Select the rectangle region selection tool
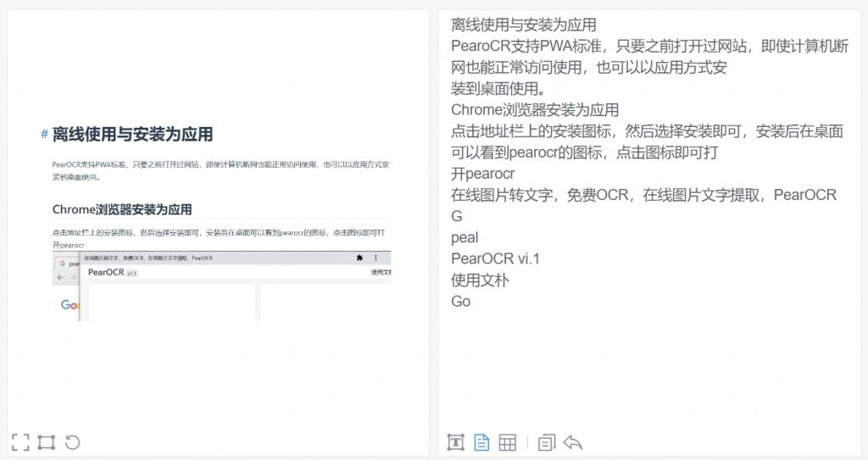The height and width of the screenshot is (460, 868). [x=46, y=442]
